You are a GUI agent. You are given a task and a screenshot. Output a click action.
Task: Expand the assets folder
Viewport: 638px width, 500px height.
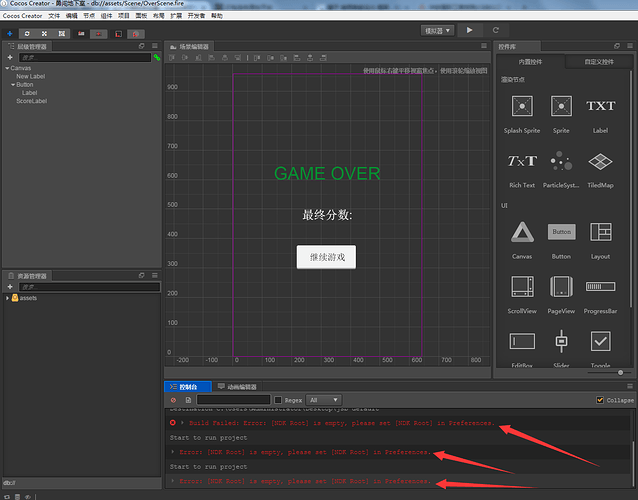point(7,298)
